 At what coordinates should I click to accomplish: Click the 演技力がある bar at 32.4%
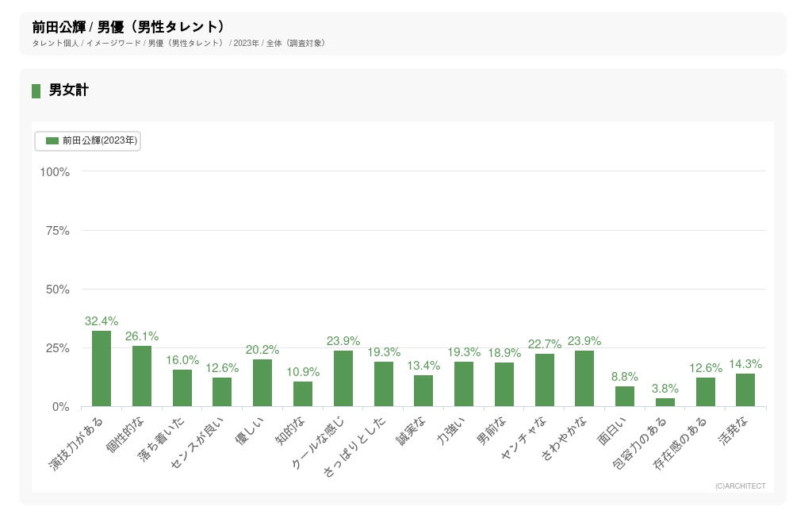[101, 369]
